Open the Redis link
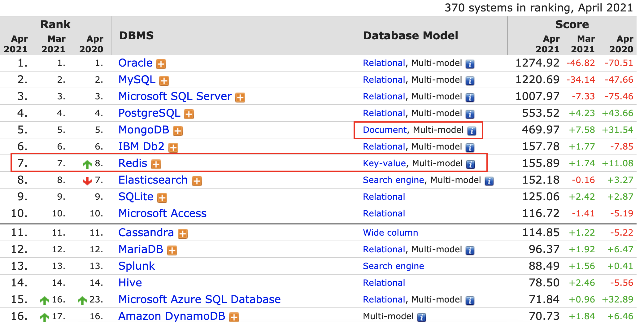Viewport: 644px width, 322px height. (x=133, y=163)
